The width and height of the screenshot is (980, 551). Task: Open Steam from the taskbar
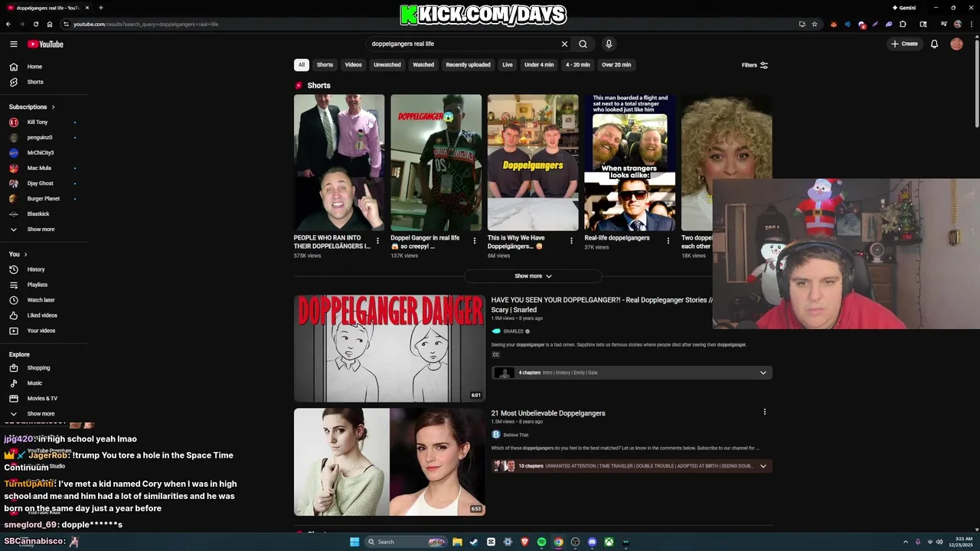(x=474, y=542)
